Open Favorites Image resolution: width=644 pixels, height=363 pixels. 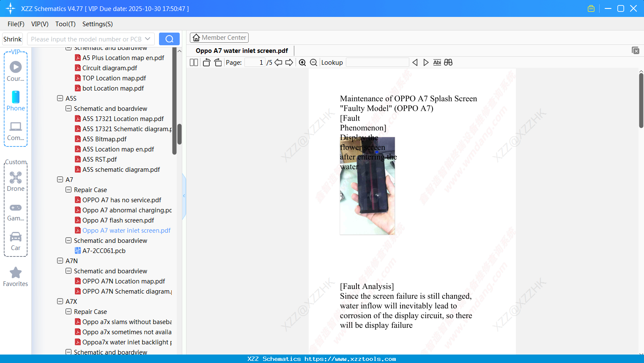click(16, 277)
